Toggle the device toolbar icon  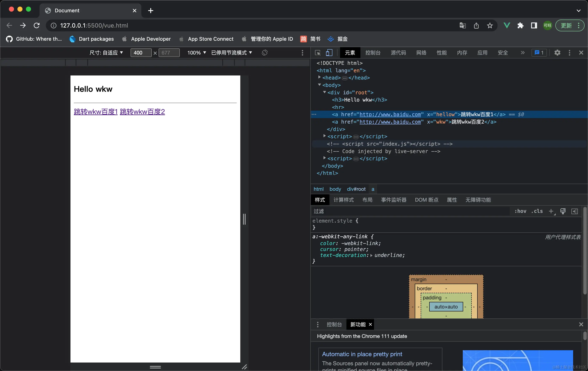coord(329,53)
